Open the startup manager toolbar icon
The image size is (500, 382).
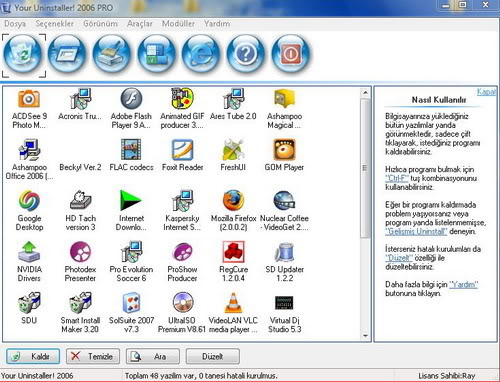point(156,55)
